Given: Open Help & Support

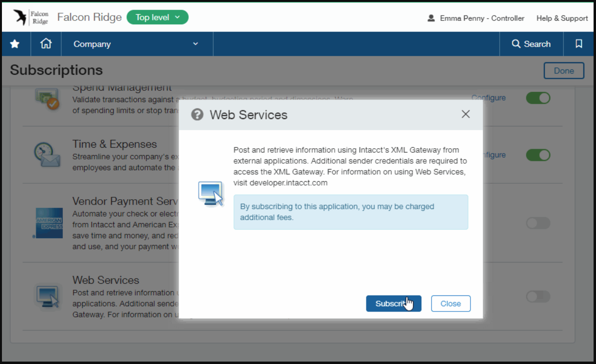Looking at the screenshot, I should point(561,18).
